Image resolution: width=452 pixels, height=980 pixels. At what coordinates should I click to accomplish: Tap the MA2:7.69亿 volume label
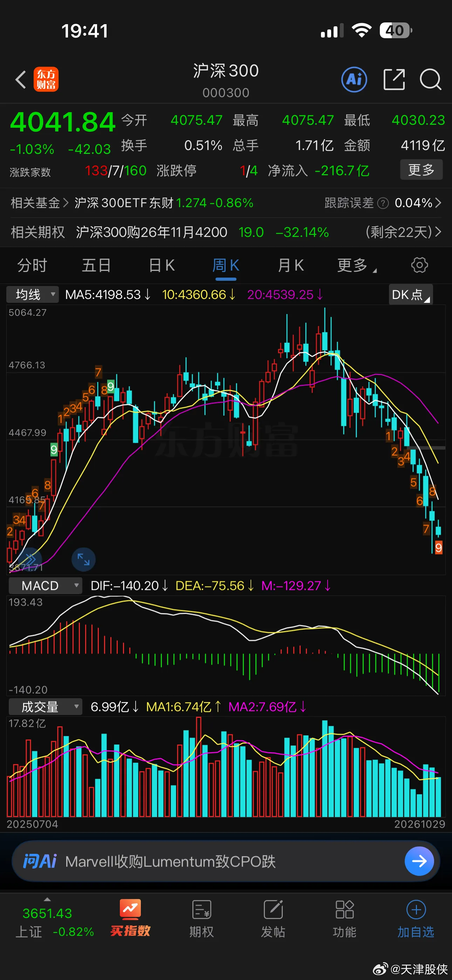coord(267,707)
